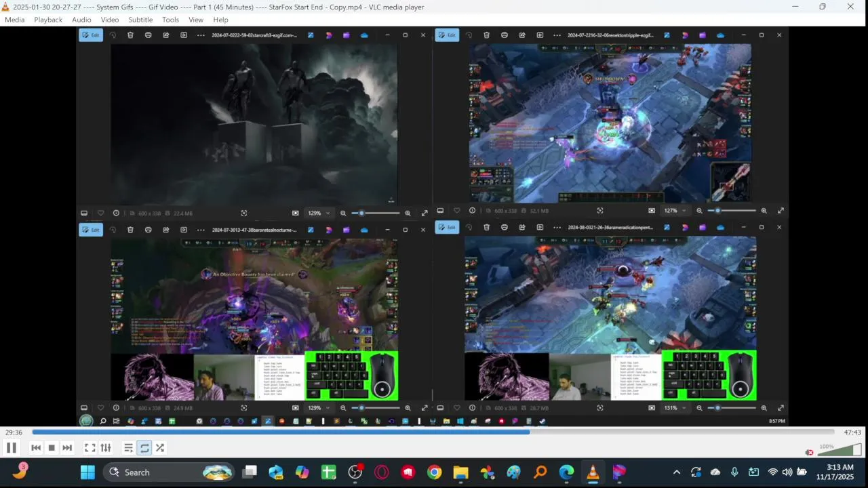The width and height of the screenshot is (868, 488).
Task: Open the Subtitle menu
Action: [x=140, y=20]
